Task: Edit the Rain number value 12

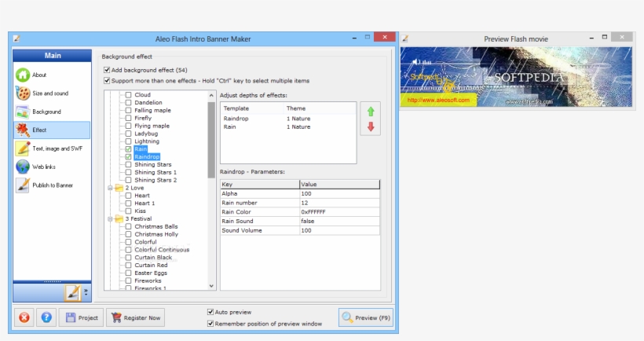Action: pos(339,203)
